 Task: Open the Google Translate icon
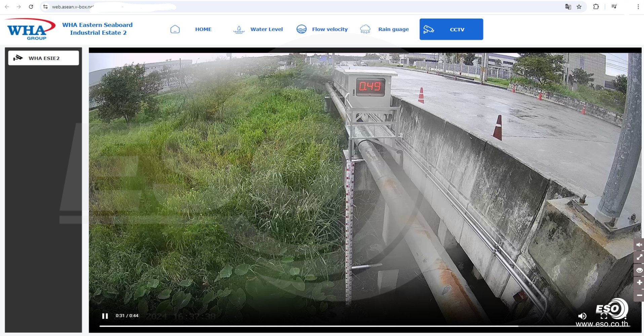568,7
